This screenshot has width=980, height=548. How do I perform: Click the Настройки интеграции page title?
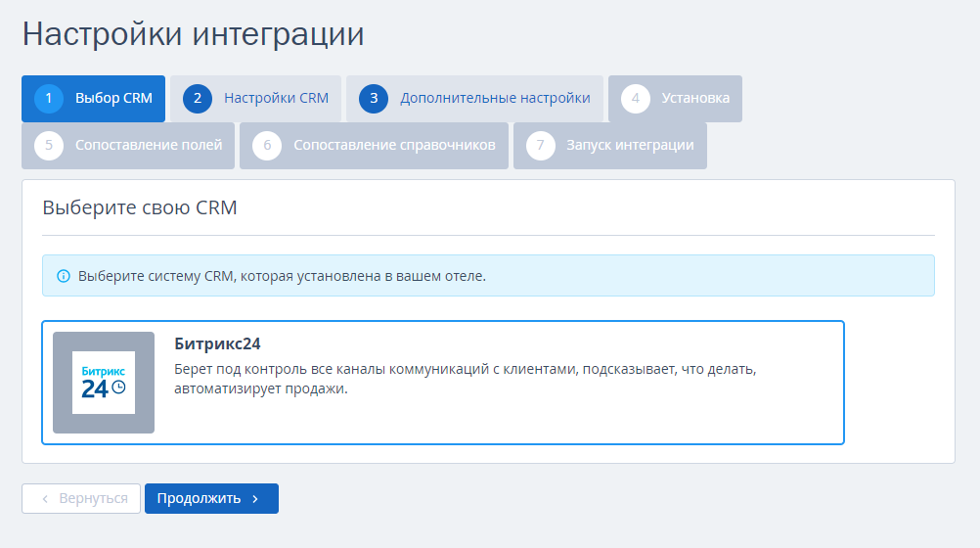pyautogui.click(x=193, y=34)
